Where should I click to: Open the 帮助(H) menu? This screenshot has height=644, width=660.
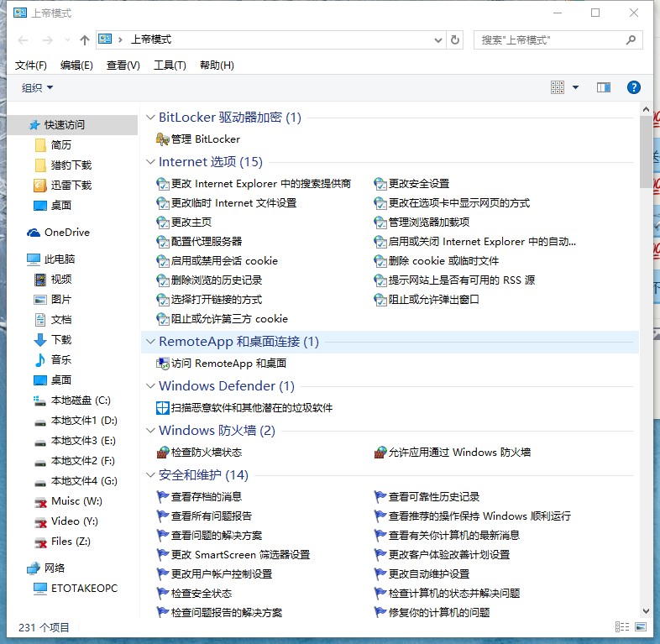(217, 65)
